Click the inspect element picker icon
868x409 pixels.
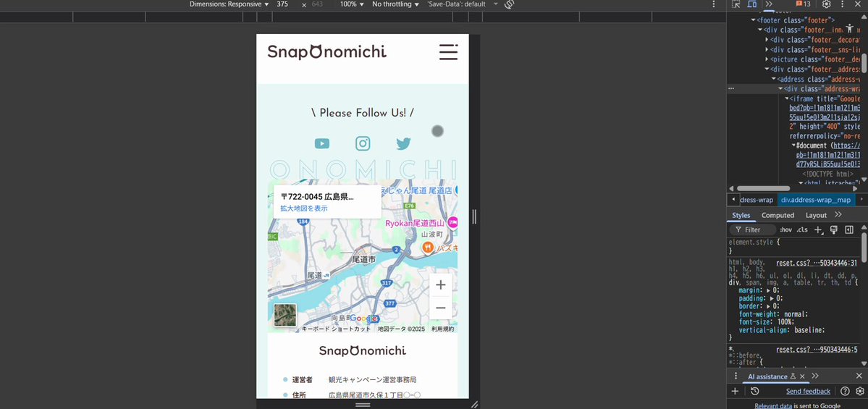[736, 4]
